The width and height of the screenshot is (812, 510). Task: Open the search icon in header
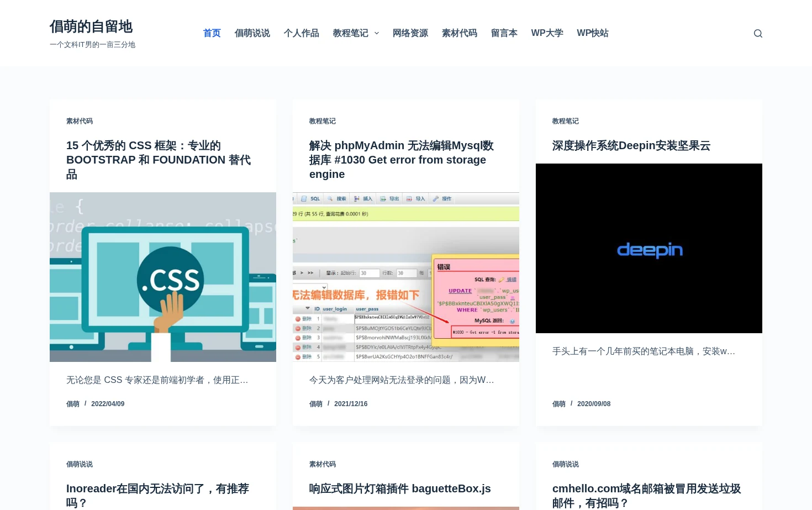758,33
